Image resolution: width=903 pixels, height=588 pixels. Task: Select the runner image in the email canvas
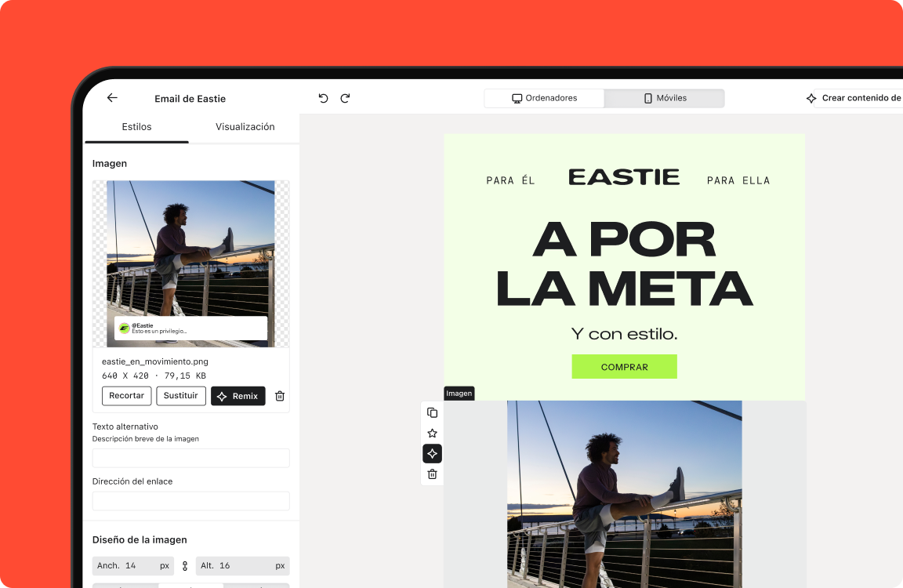click(624, 494)
